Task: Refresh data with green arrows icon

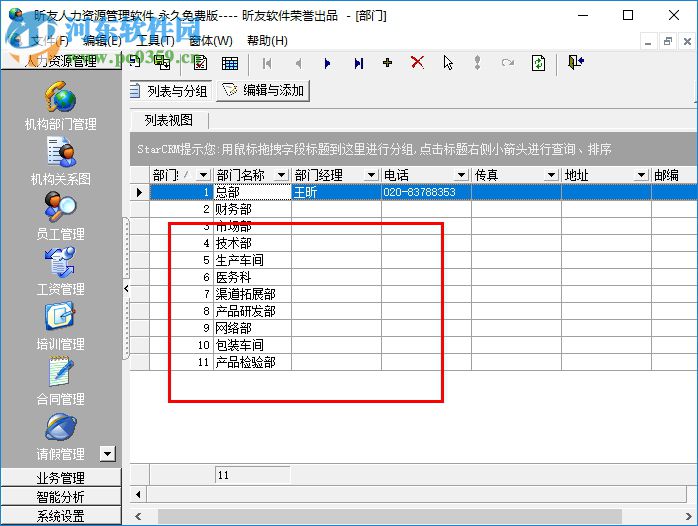Action: pos(538,63)
